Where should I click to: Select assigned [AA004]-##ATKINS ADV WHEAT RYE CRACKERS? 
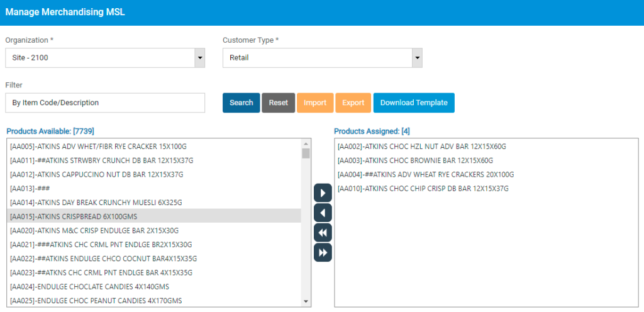[486, 174]
